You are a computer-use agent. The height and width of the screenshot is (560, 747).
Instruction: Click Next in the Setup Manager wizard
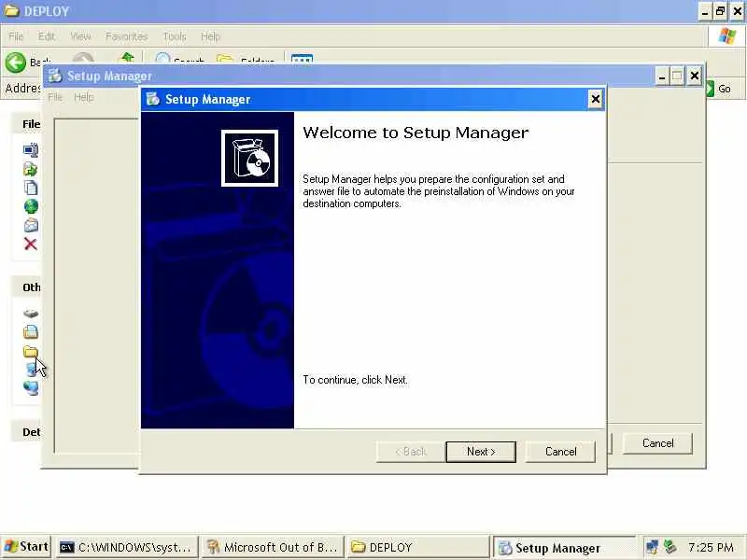[x=481, y=452]
